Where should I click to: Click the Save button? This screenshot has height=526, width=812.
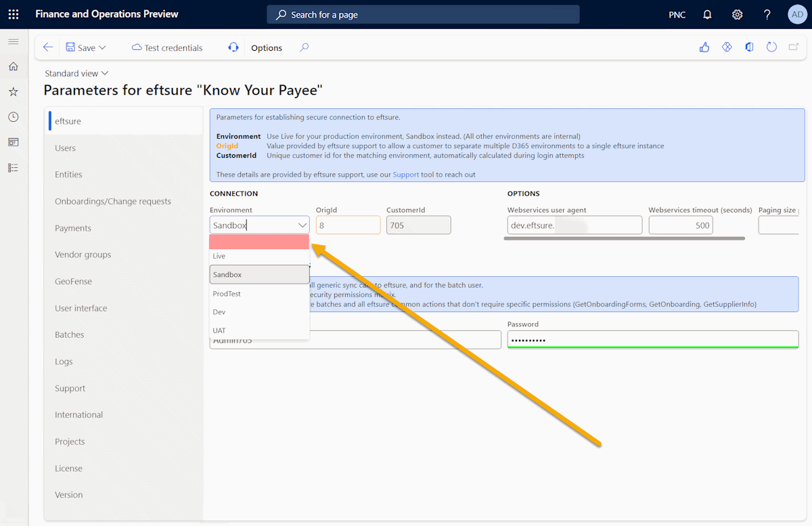pyautogui.click(x=81, y=47)
